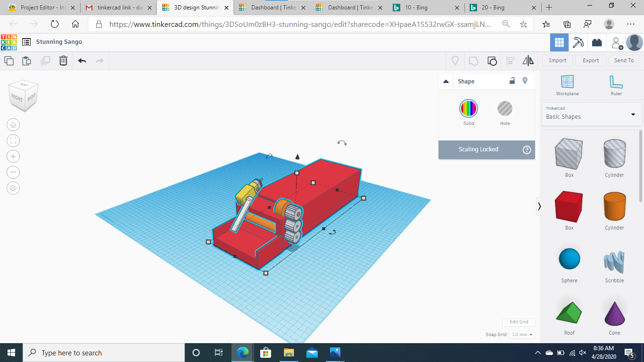The width and height of the screenshot is (644, 362).
Task: Click the Windows taskbar search box
Action: click(104, 353)
